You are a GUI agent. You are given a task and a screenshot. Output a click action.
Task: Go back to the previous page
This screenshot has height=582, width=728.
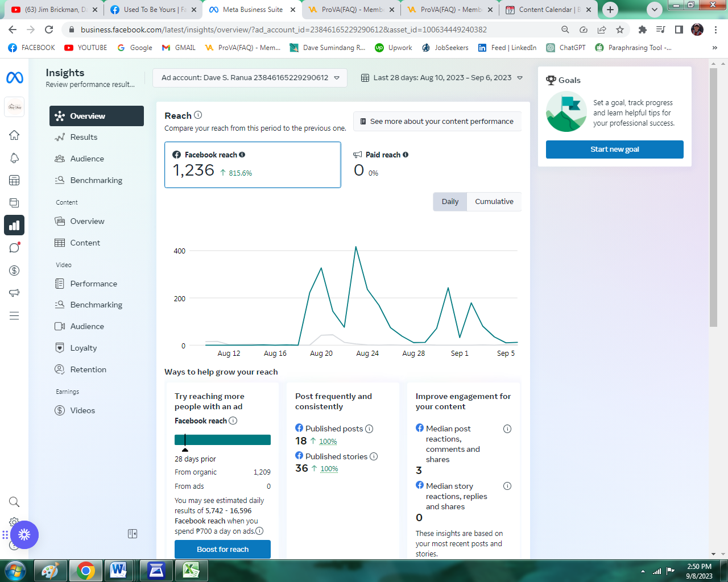pos(13,30)
